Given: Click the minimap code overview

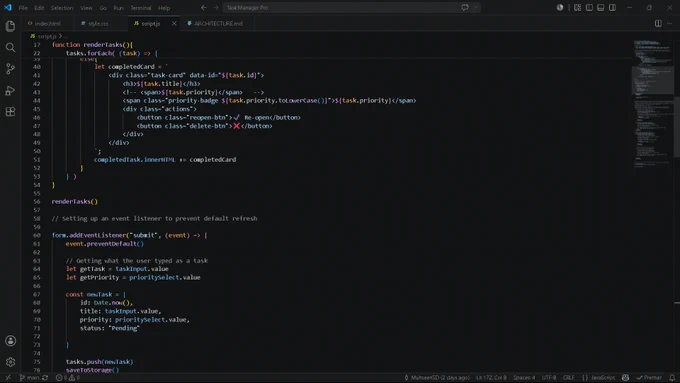Looking at the screenshot, I should pyautogui.click(x=653, y=104).
